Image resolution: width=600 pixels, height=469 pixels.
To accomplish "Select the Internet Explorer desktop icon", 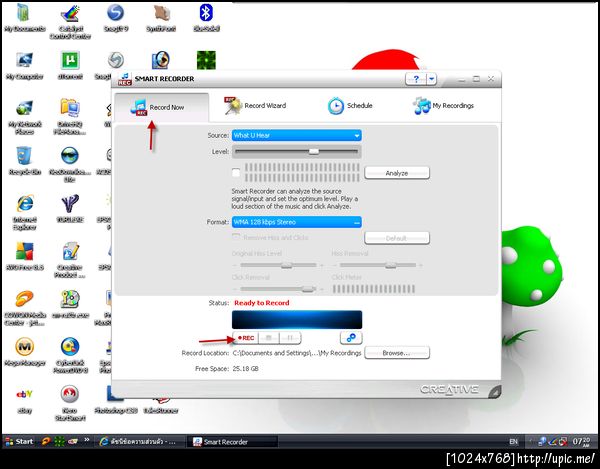I will (24, 212).
